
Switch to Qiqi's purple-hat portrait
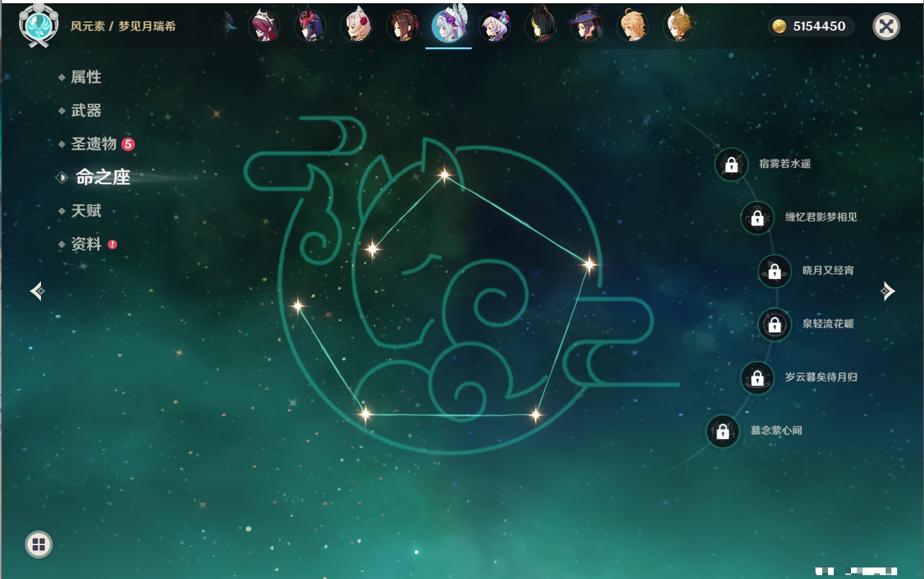[495, 26]
